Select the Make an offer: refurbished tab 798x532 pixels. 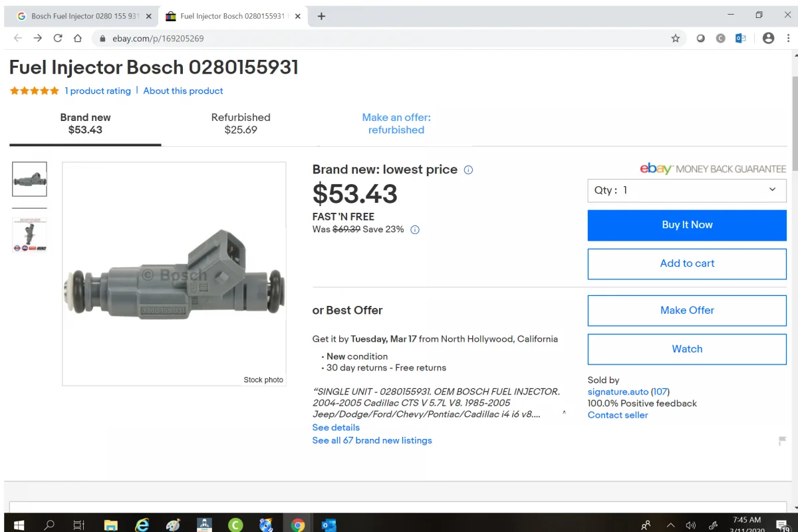click(x=396, y=123)
